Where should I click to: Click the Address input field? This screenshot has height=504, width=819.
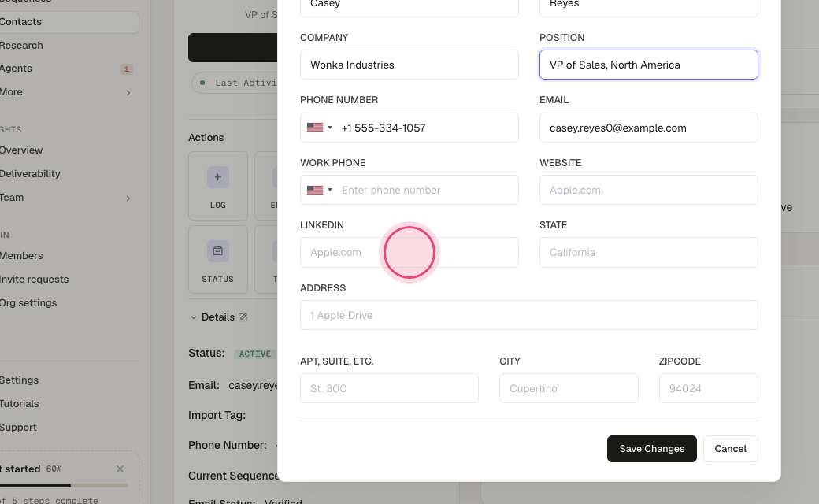529,315
